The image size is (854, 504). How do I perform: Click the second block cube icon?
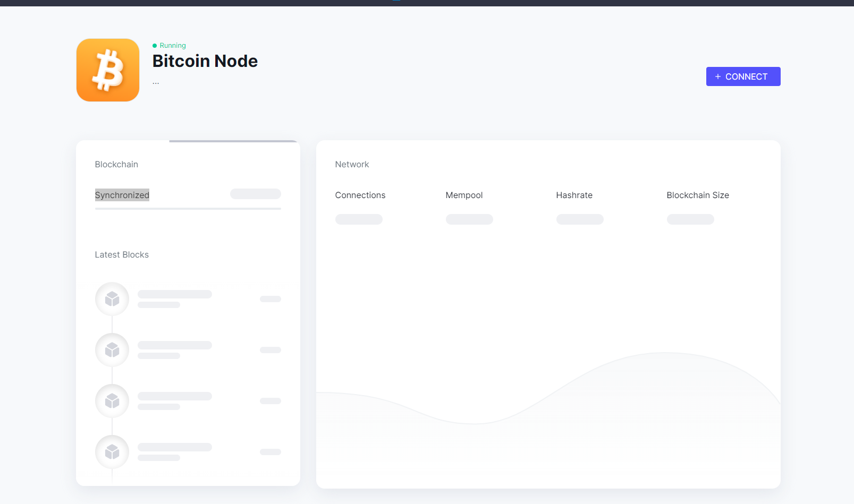tap(112, 350)
